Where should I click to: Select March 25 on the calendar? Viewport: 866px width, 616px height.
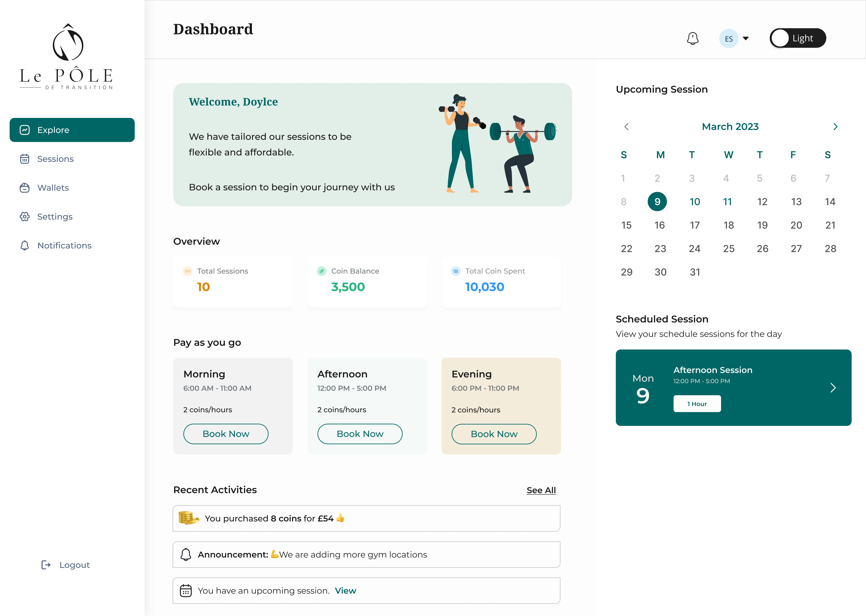[x=729, y=249]
